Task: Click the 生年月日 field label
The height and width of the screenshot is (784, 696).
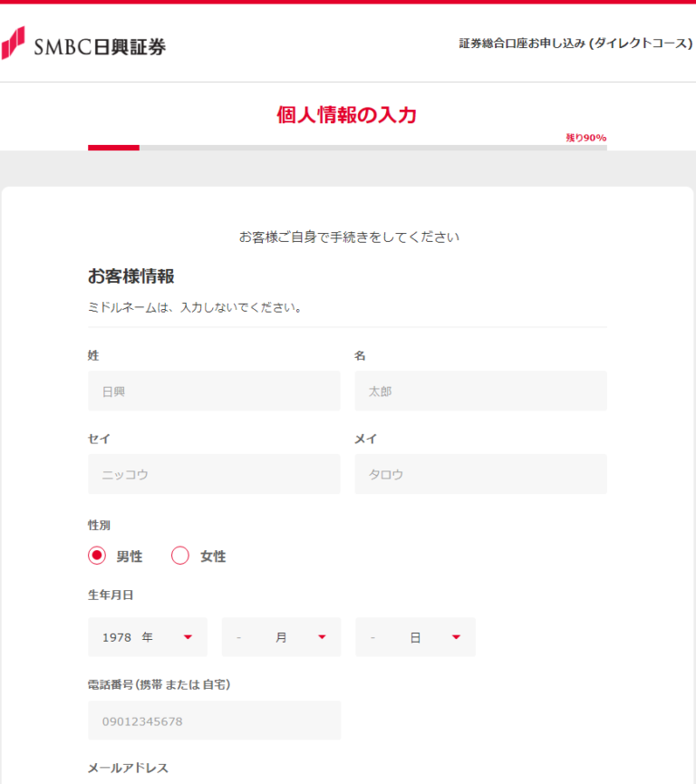Action: pyautogui.click(x=111, y=595)
